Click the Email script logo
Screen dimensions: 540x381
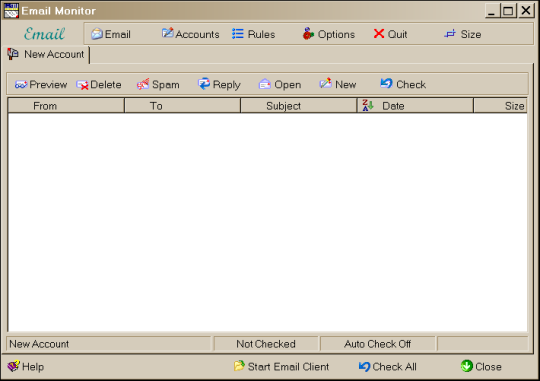pyautogui.click(x=44, y=34)
